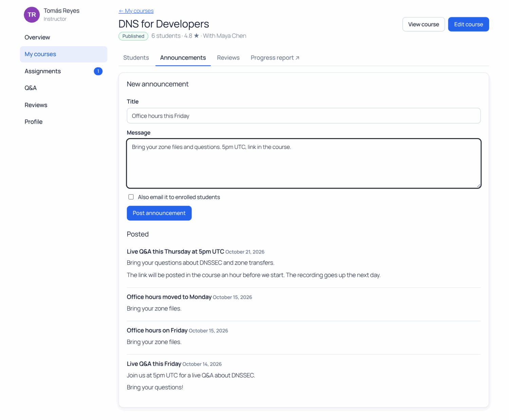Screen dimensions: 509x420
Task: Click the 'Join us at 5pm UTC' line
Action: (191, 376)
